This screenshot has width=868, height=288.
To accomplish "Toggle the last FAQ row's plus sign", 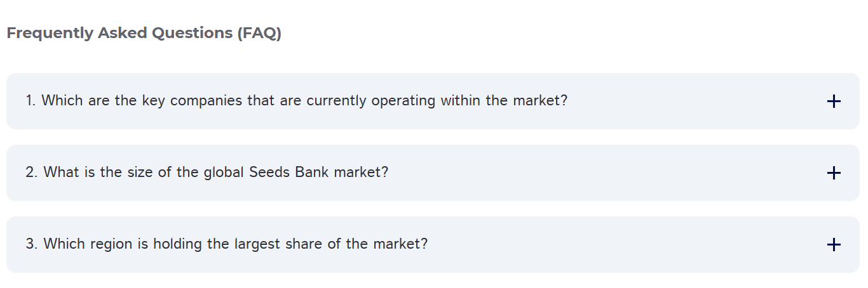I will [834, 244].
